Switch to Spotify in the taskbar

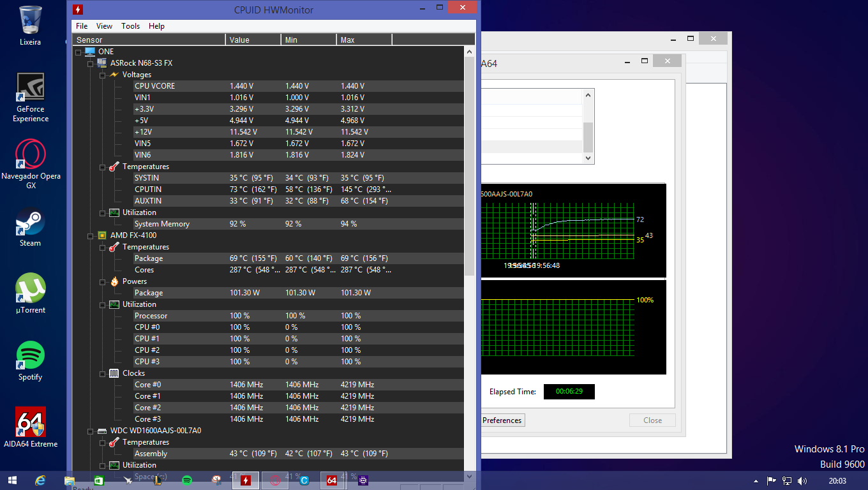pyautogui.click(x=187, y=480)
